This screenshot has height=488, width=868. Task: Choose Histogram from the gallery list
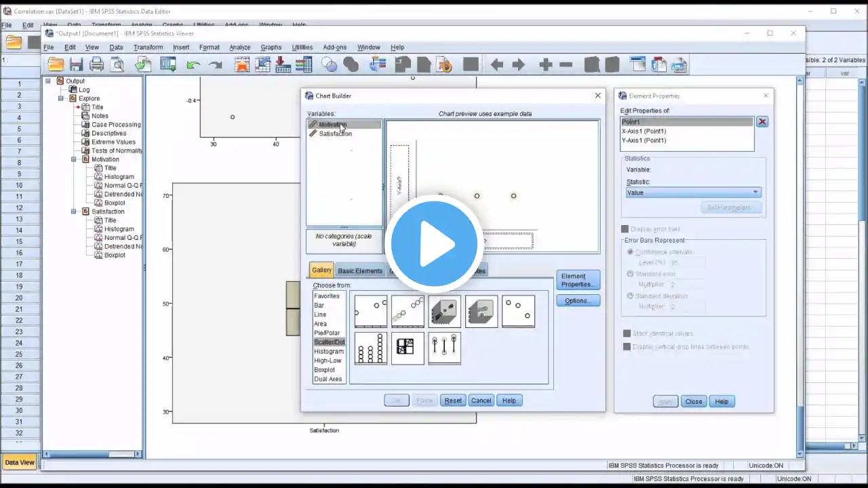(x=329, y=351)
